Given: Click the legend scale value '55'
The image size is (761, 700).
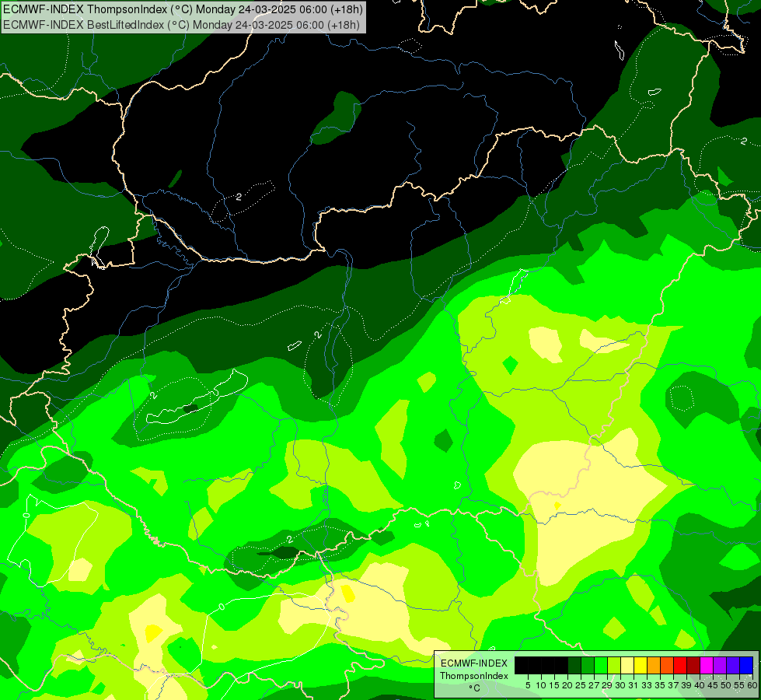Looking at the screenshot, I should 740,685.
